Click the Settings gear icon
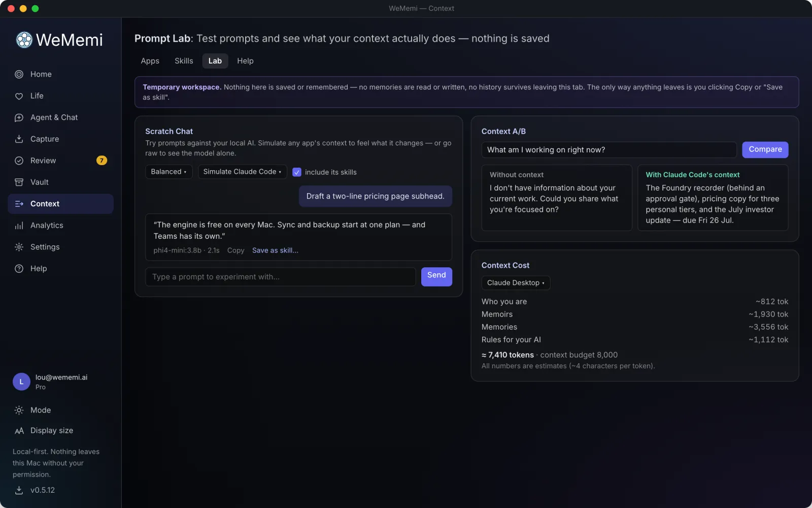The image size is (812, 508). [x=19, y=247]
